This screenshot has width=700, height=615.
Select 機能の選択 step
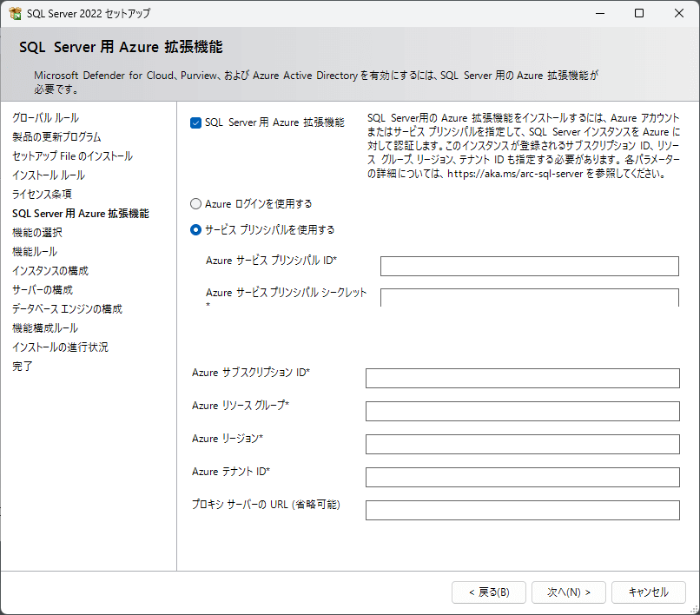point(37,233)
